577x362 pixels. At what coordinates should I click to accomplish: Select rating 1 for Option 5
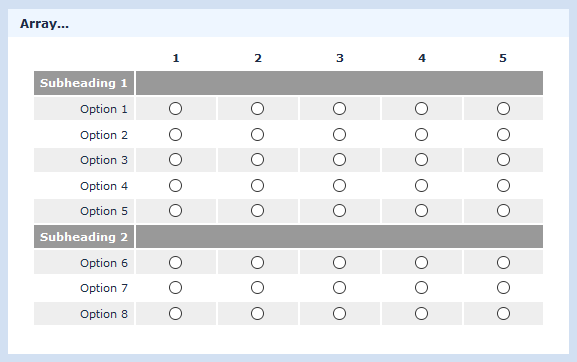pyautogui.click(x=176, y=211)
